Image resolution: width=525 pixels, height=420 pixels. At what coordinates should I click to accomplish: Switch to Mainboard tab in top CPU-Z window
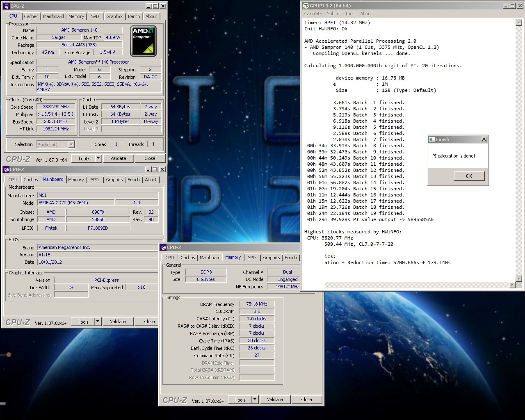(x=53, y=16)
